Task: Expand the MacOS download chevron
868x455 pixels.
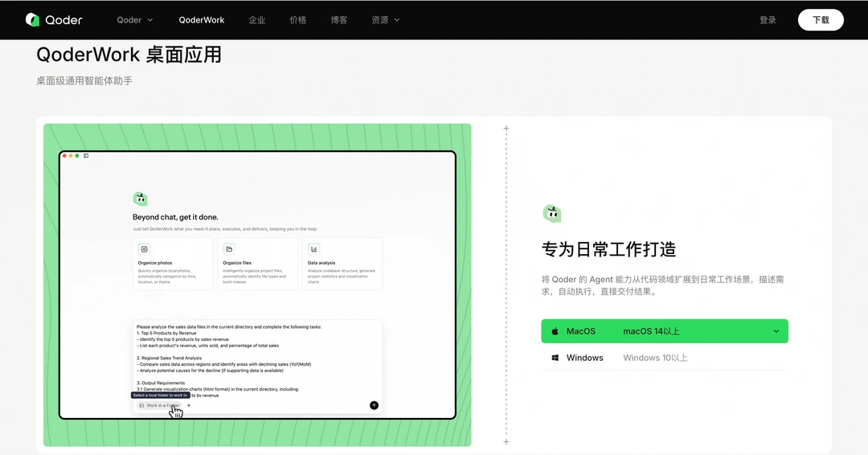Action: click(x=776, y=331)
